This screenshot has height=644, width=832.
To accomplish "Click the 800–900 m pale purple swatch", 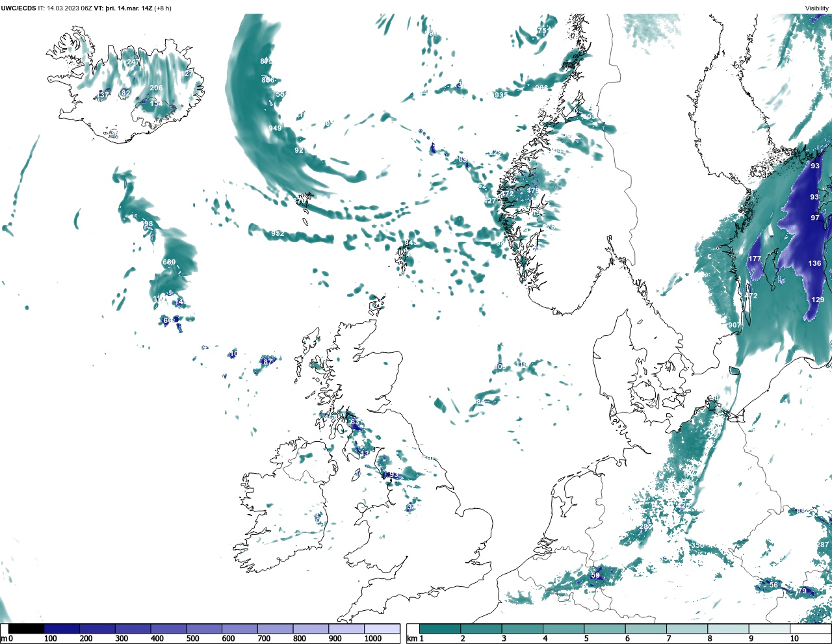I will pos(311,628).
